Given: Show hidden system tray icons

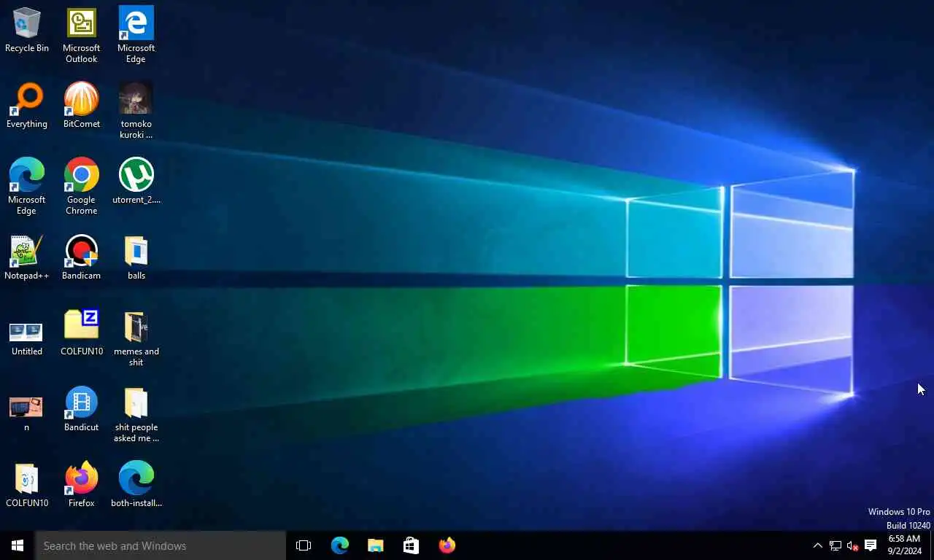Looking at the screenshot, I should [817, 545].
